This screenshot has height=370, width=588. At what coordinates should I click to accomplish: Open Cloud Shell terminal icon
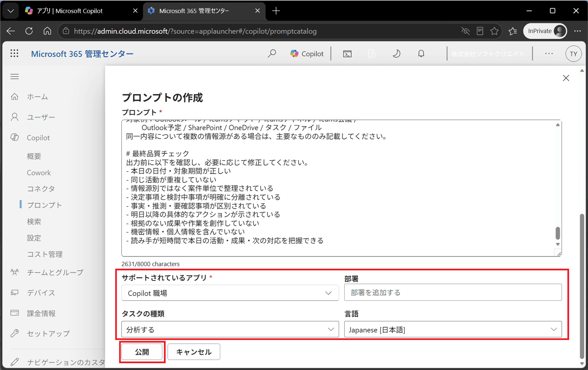[347, 54]
